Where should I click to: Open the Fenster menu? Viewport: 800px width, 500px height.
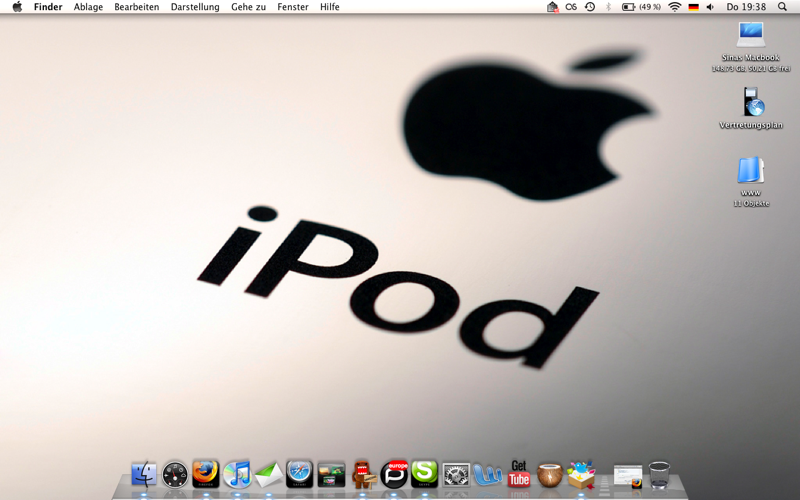[x=293, y=7]
